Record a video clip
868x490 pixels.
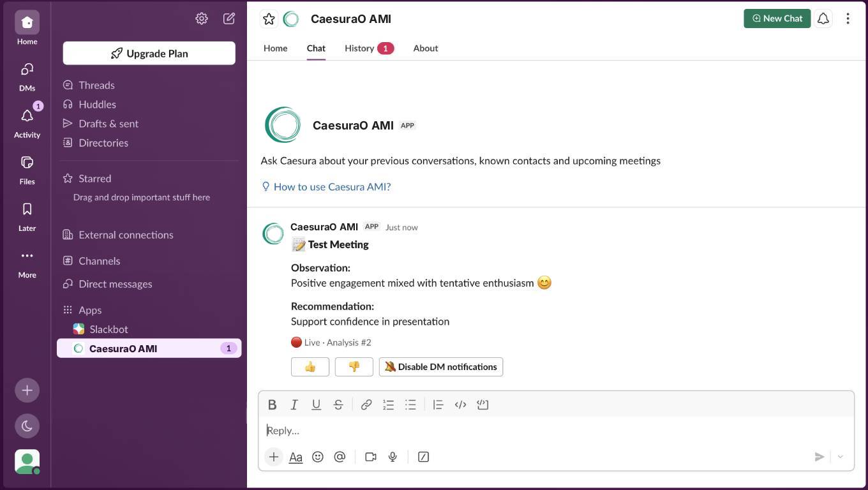click(x=371, y=457)
